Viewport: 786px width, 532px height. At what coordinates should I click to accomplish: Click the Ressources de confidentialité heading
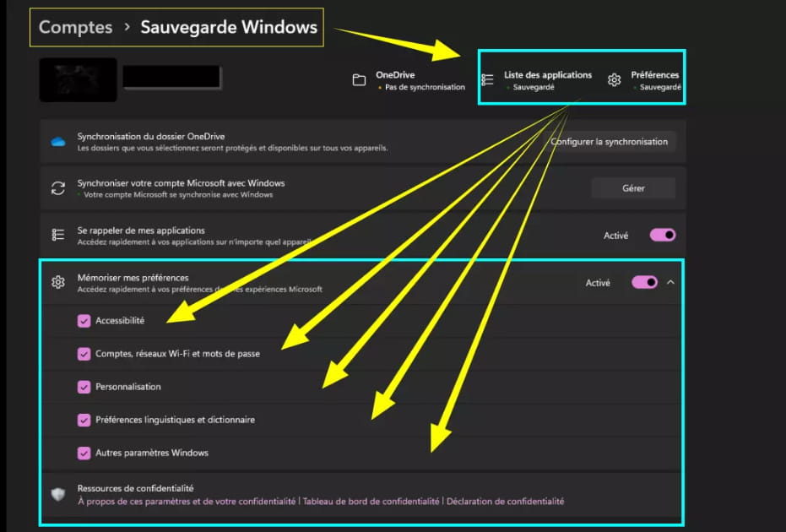click(x=135, y=488)
